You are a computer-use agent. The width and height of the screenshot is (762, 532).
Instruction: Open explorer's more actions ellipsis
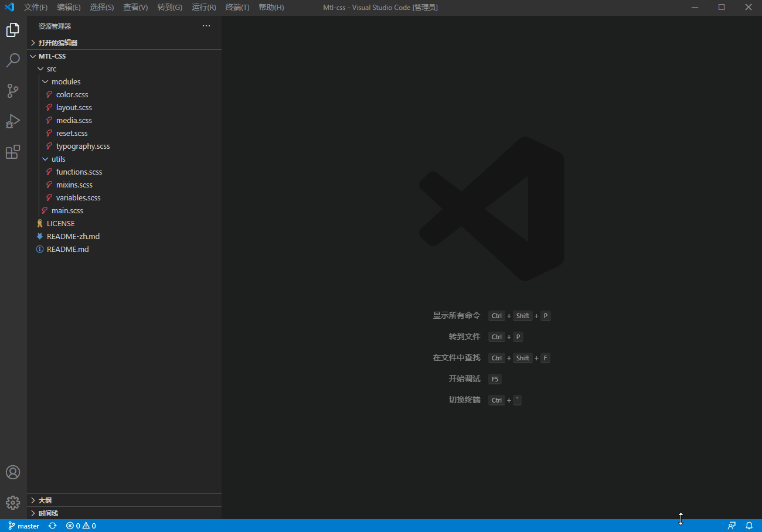[x=206, y=26]
